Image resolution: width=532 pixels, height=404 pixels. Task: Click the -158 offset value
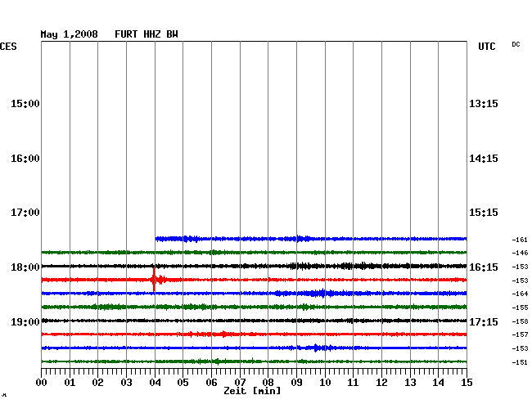[520, 321]
